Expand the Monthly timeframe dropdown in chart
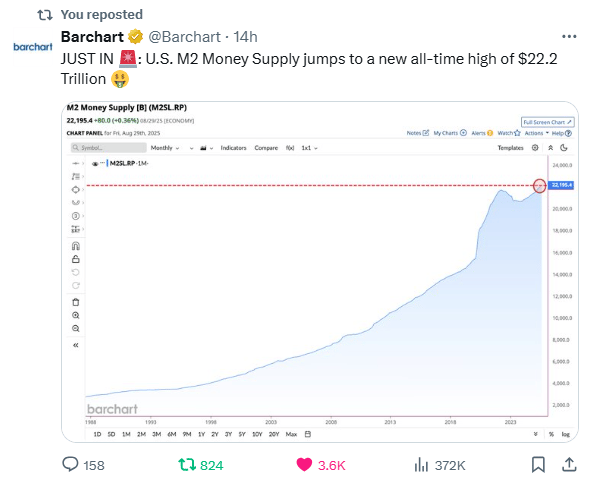This screenshot has width=591, height=483. tap(165, 148)
